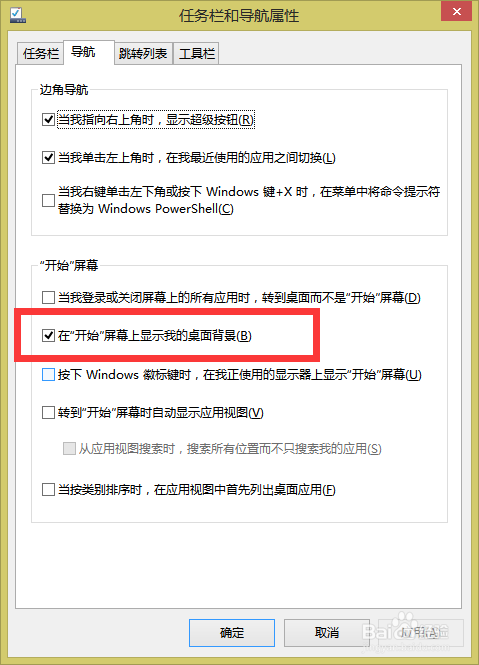Select the 导航 tab
Viewport: 479px width, 665px height.
89,52
